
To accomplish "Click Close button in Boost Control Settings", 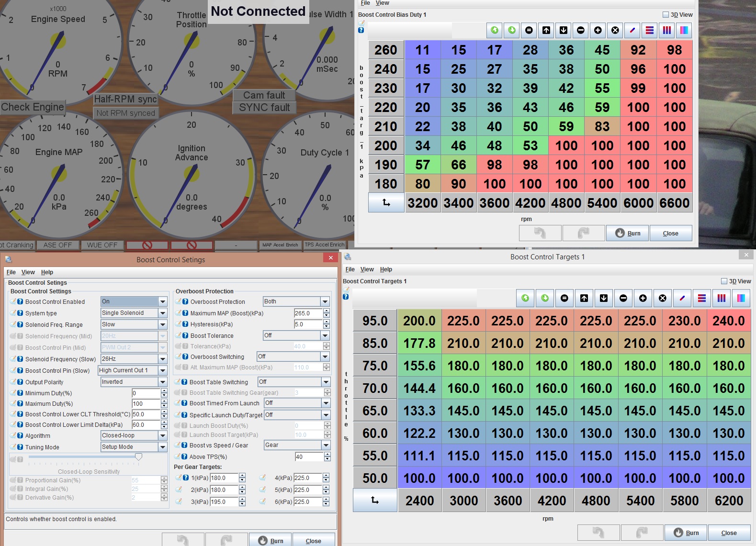I will pos(313,541).
